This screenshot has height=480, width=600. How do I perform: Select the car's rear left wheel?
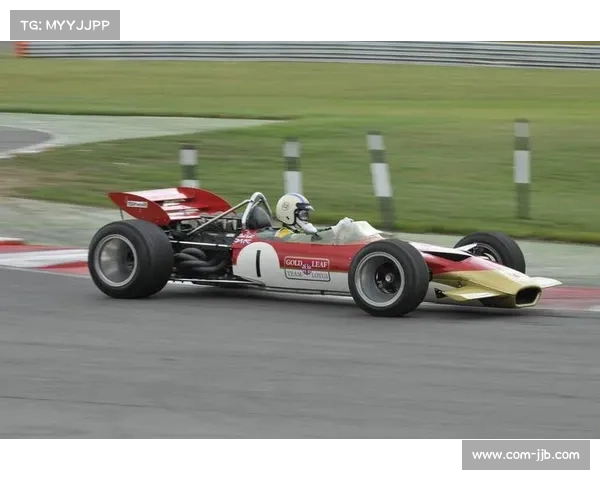[130, 259]
